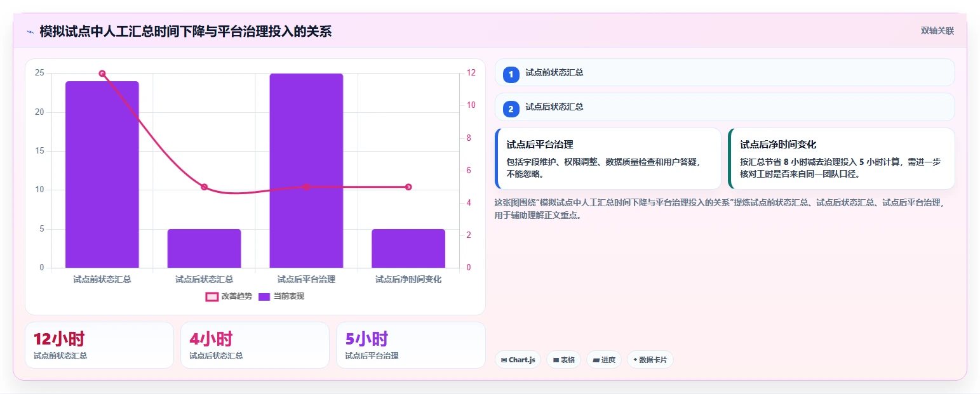Click the trend line point above 试点后状态汇总

pyautogui.click(x=204, y=187)
